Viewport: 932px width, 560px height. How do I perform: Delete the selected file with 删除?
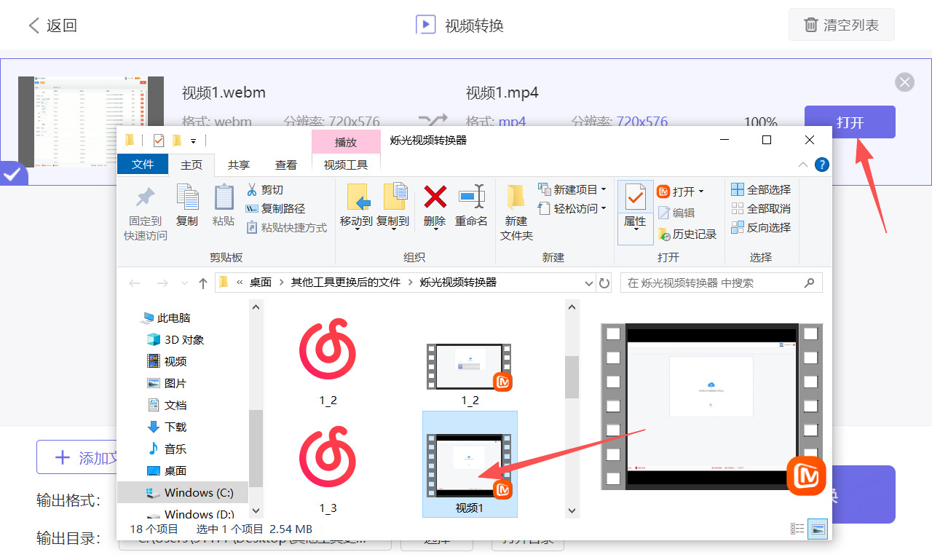[435, 205]
